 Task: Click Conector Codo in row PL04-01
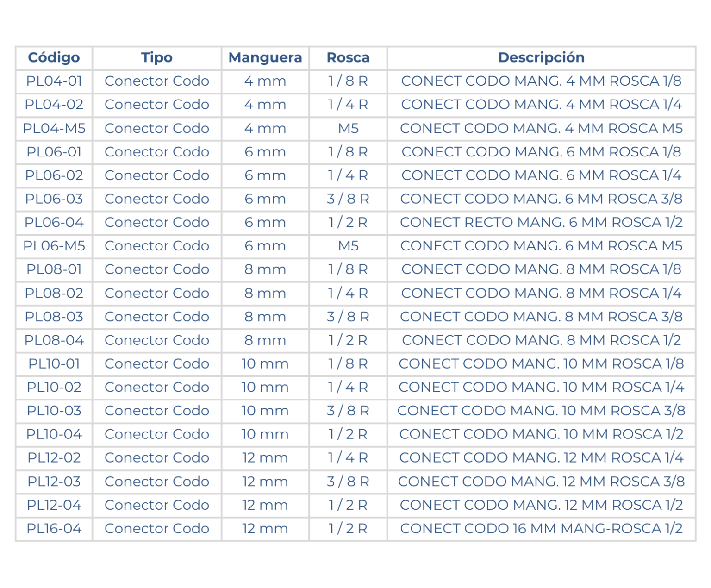(x=157, y=81)
